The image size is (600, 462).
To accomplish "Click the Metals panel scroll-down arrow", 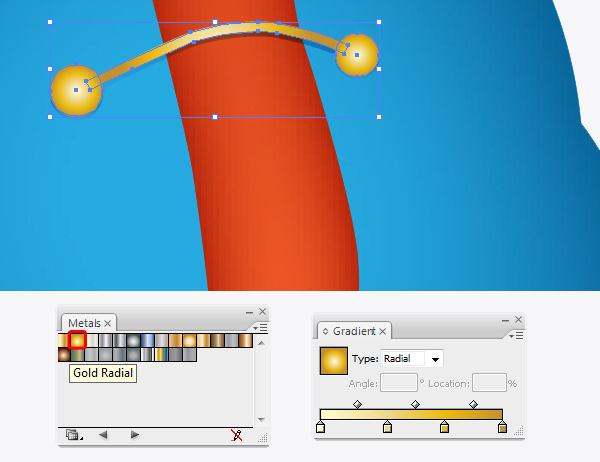I will coord(261,420).
